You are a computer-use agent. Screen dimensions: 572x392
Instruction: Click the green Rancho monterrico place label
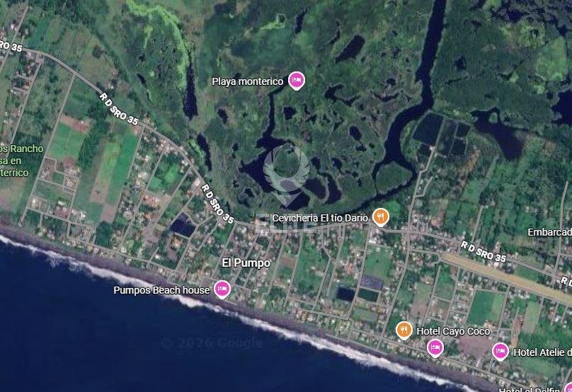click(x=21, y=161)
